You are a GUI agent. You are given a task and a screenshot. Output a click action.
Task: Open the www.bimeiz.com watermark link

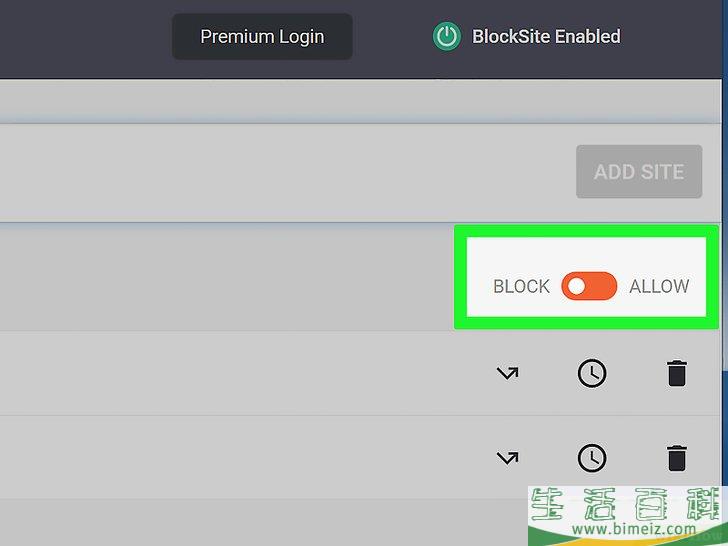point(634,528)
